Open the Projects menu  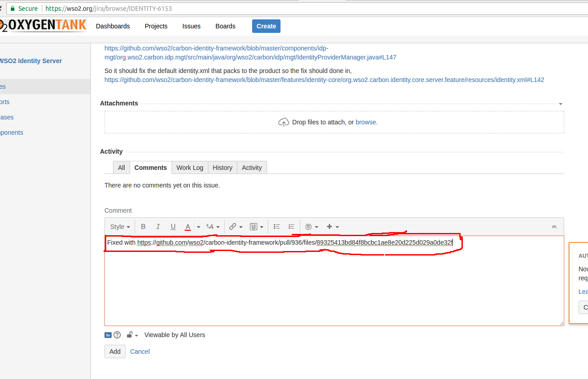click(x=156, y=26)
